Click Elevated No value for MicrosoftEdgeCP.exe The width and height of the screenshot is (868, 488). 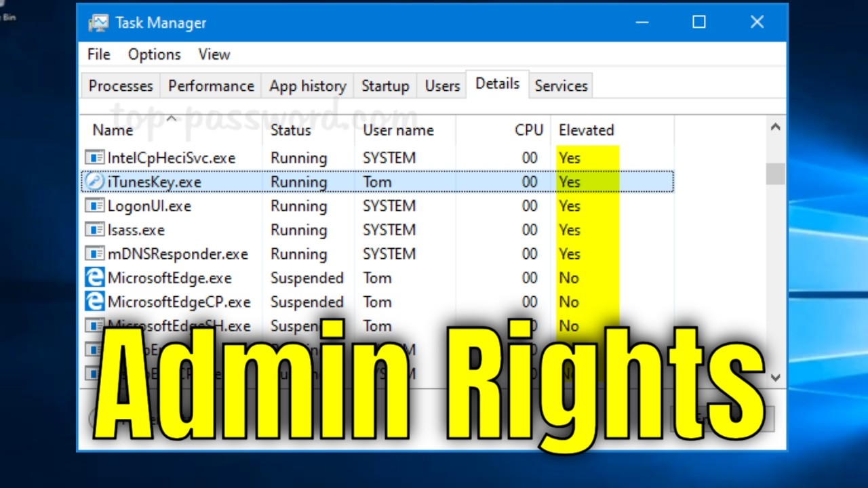click(x=569, y=302)
